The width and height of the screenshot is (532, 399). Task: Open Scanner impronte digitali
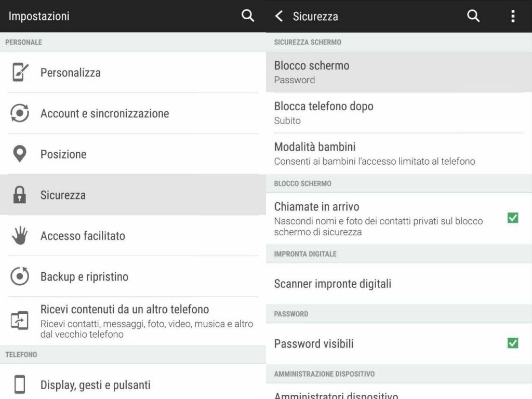click(399, 284)
